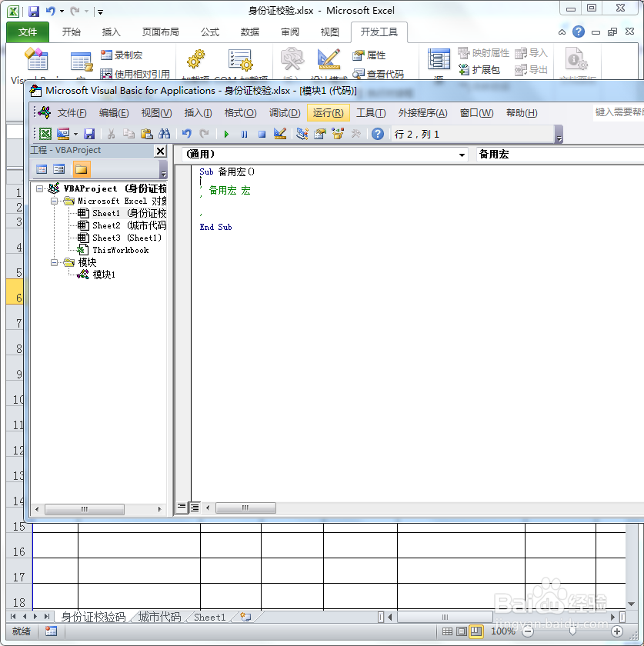Select 模块1 module in project tree
644x646 pixels.
[96, 275]
